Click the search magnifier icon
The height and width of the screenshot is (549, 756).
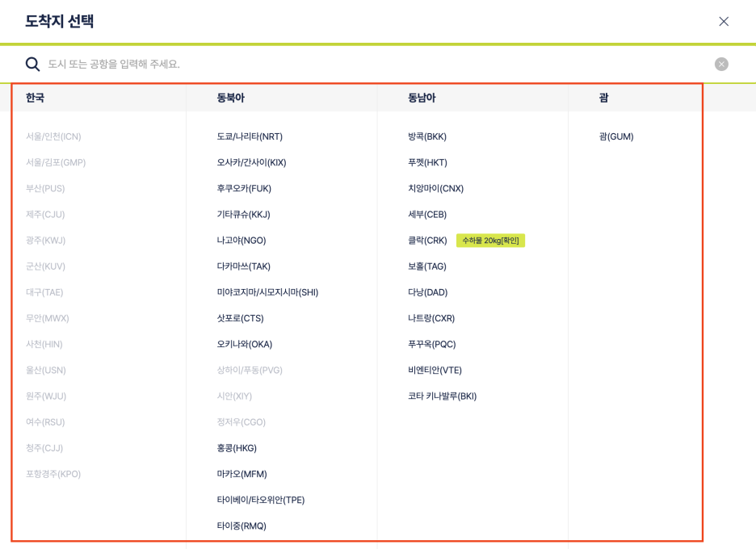tap(33, 64)
